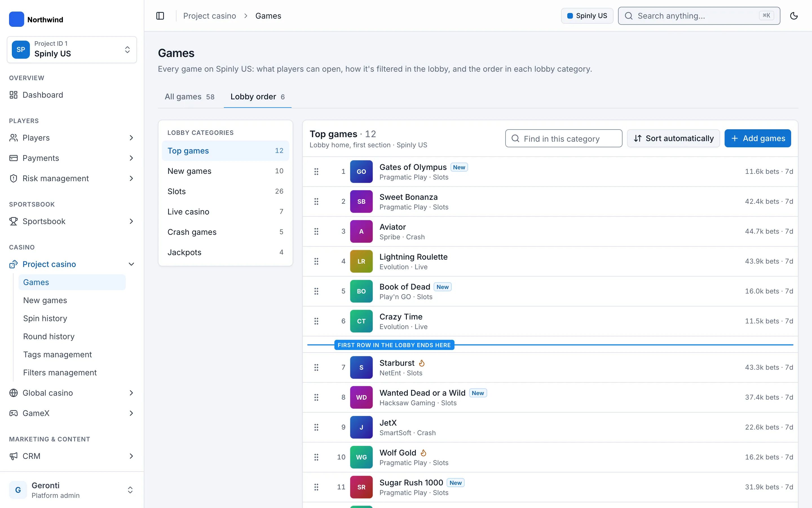Image resolution: width=812 pixels, height=508 pixels.
Task: Grab the drag handle for Gates of Olympus
Action: (316, 172)
